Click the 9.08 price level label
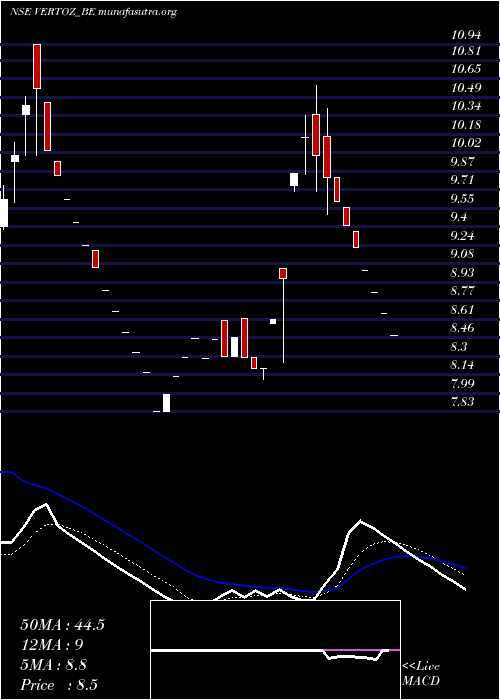The image size is (500, 700). tap(462, 254)
